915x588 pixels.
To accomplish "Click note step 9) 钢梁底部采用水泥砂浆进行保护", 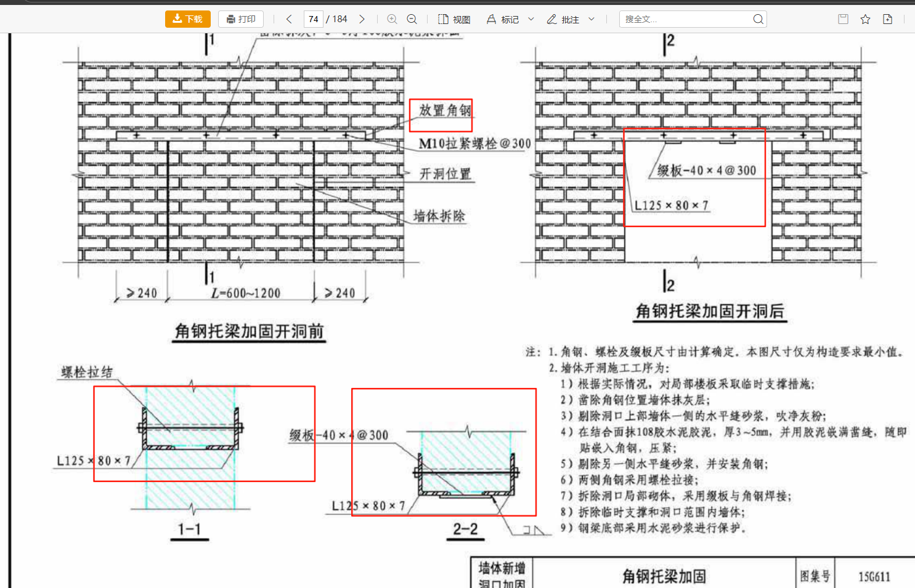I will 654,528.
